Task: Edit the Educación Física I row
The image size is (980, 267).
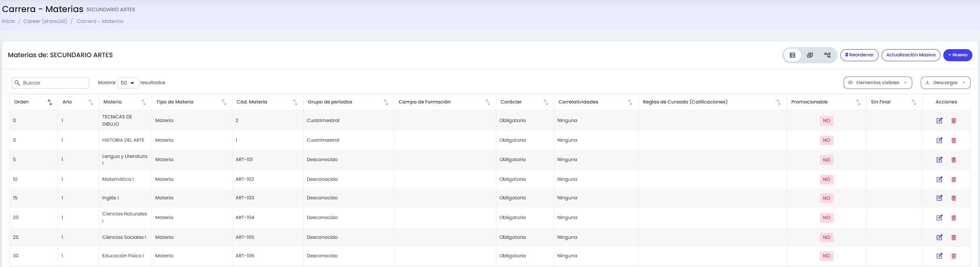Action: click(939, 256)
